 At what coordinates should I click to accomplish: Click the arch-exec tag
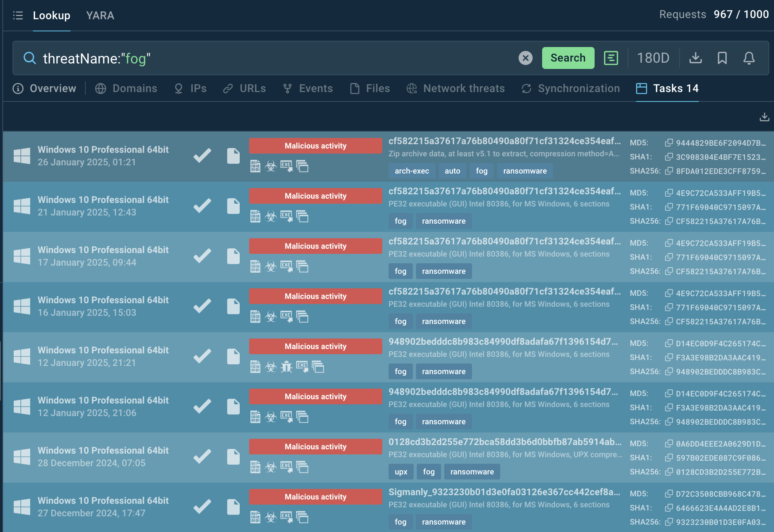[x=412, y=171]
